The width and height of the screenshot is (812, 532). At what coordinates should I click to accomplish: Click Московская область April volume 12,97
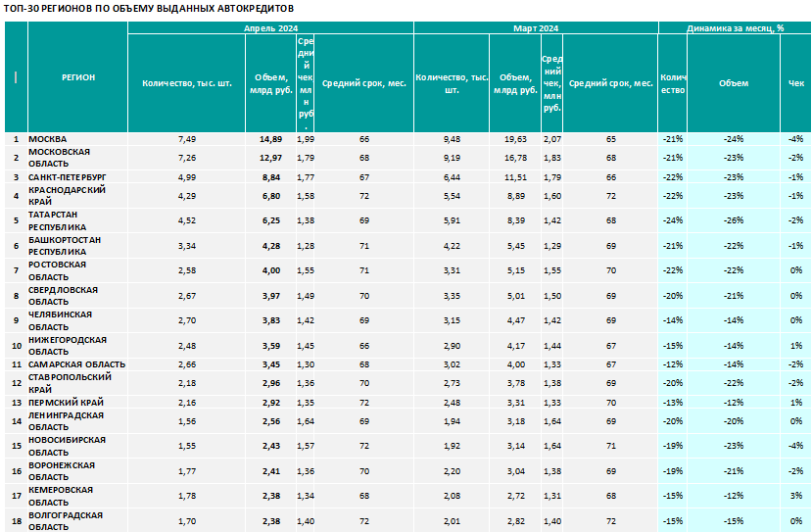[x=271, y=158]
